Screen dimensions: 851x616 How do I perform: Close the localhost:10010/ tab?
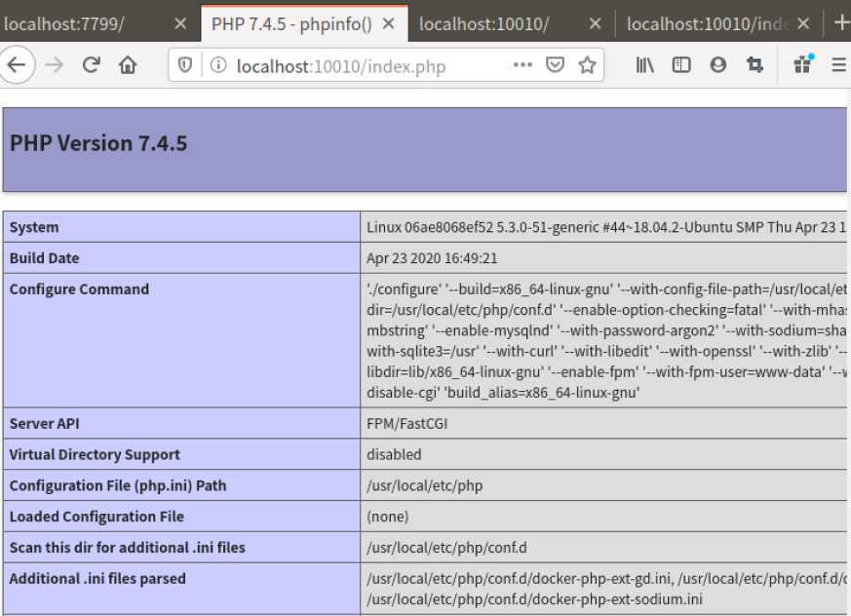(595, 23)
